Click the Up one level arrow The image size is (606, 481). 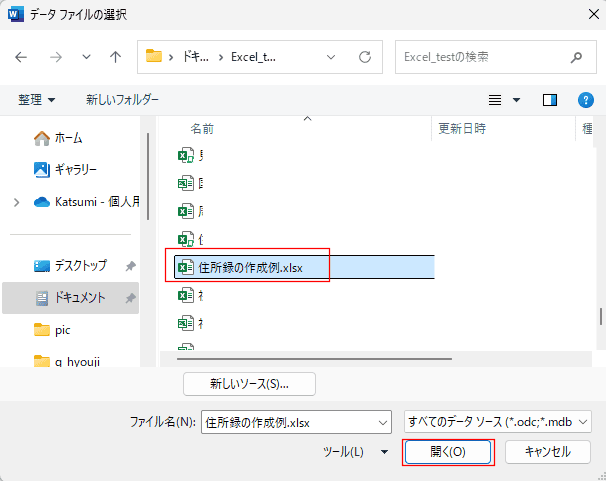[115, 57]
